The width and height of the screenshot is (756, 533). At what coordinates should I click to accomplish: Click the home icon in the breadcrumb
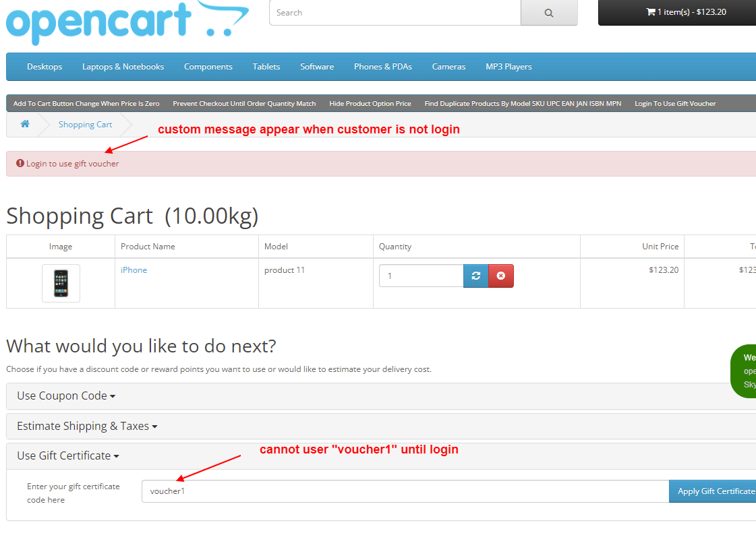[x=25, y=124]
